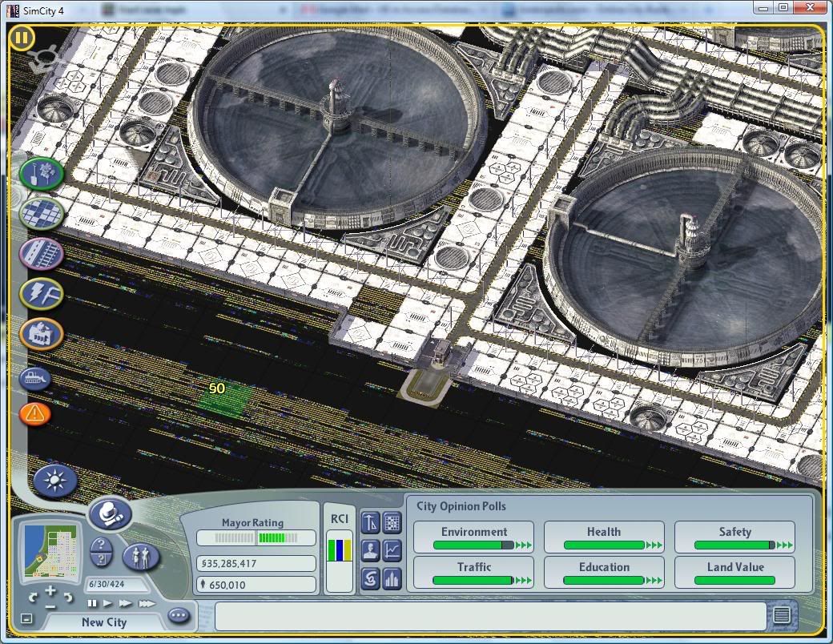Pause the simulation in the speed controls

pyautogui.click(x=92, y=603)
